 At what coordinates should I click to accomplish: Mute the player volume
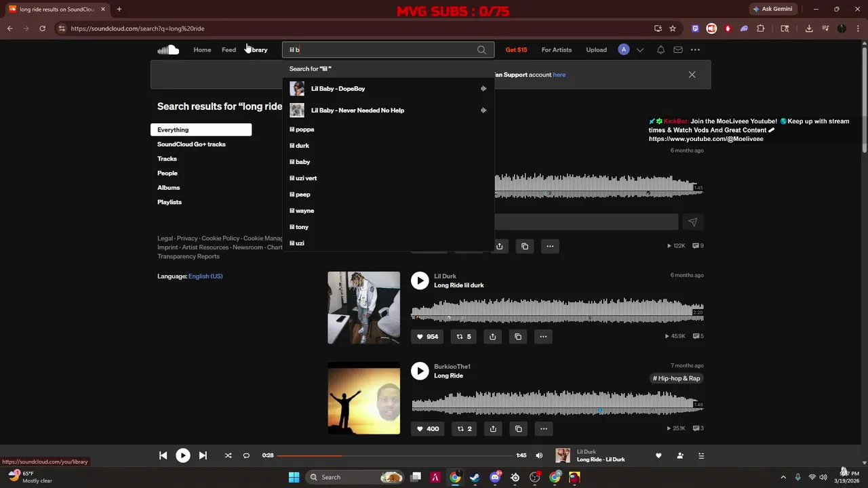(x=539, y=455)
